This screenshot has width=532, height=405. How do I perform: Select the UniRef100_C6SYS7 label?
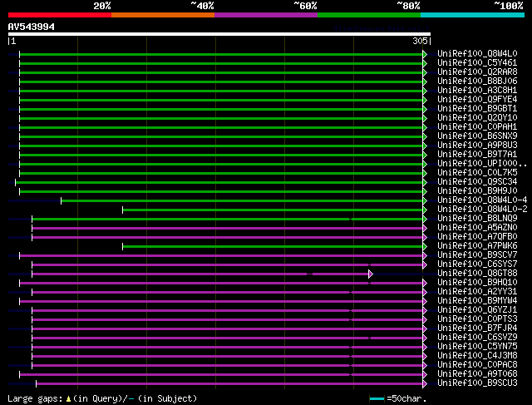[477, 264]
